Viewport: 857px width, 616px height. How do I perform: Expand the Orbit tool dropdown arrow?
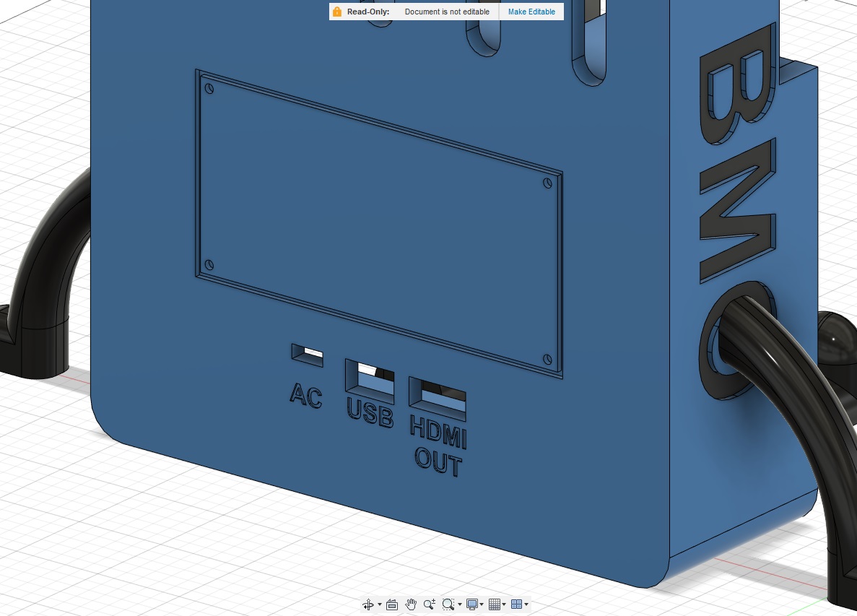[x=380, y=604]
